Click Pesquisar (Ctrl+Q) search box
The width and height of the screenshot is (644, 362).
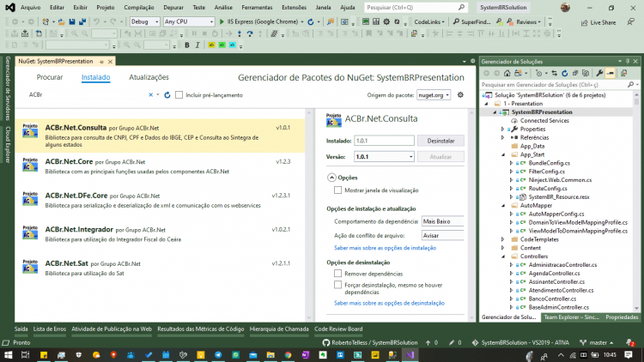(x=416, y=8)
